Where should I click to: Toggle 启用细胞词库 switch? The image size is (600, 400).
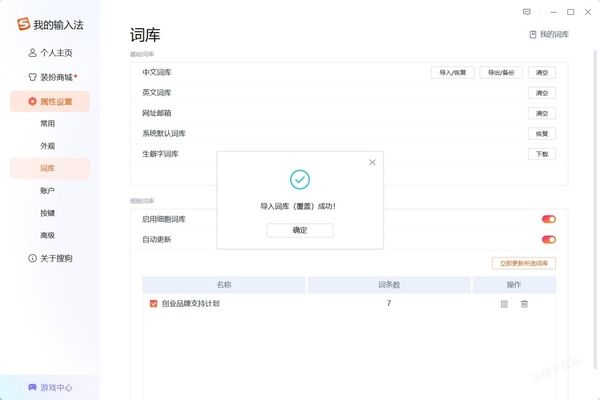(548, 219)
